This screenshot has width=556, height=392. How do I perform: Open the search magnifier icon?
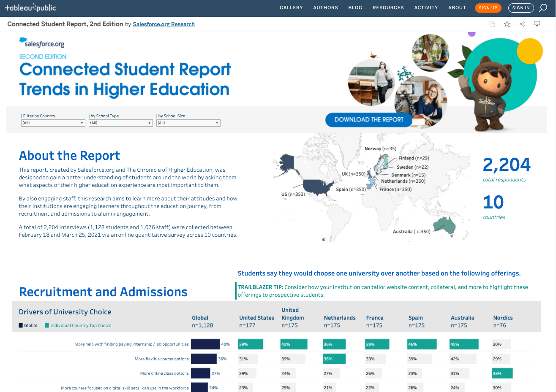(x=543, y=8)
